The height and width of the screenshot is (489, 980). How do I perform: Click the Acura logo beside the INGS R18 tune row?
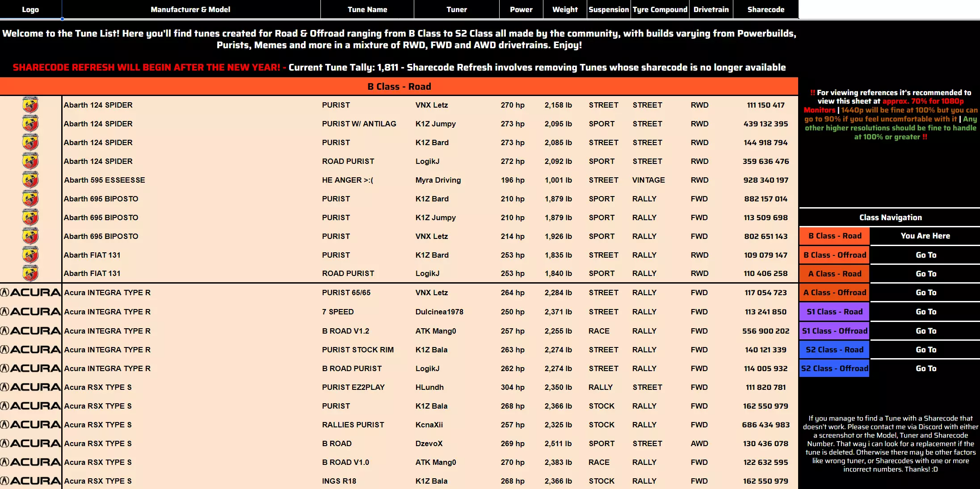[x=30, y=481]
